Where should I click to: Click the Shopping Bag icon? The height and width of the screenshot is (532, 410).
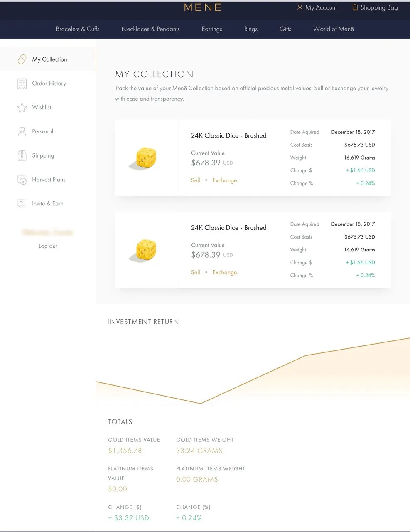point(355,7)
